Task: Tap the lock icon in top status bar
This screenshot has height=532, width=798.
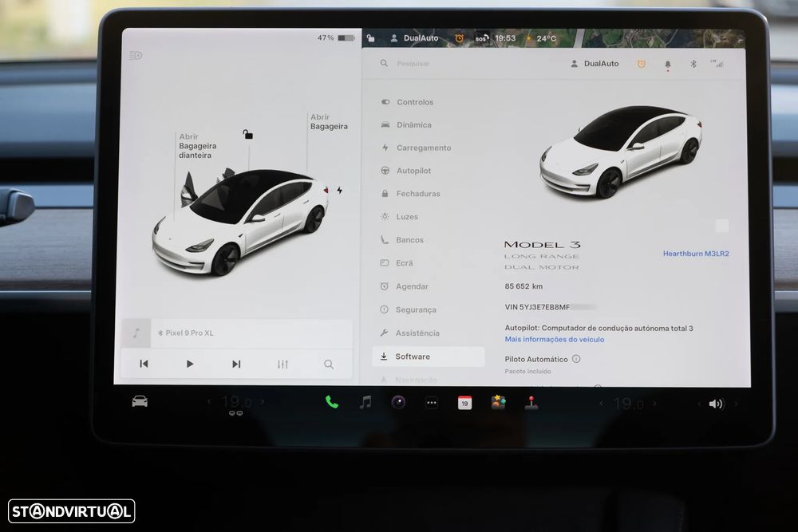Action: pyautogui.click(x=370, y=38)
